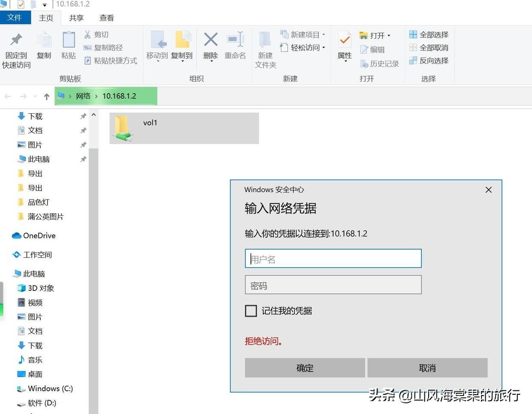Screen dimensions: 532x414
Task: Click the New Folder (新建文件夹) icon
Action: click(x=265, y=40)
